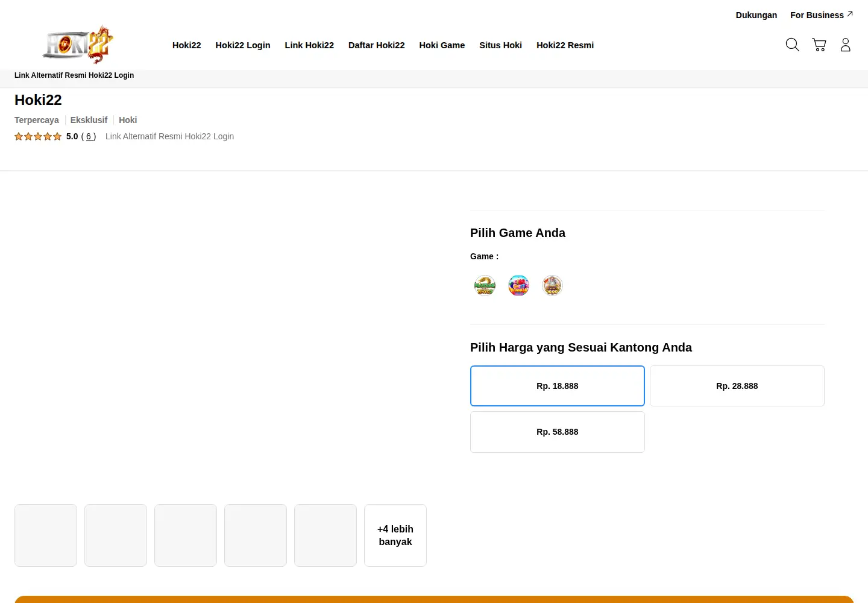Image resolution: width=868 pixels, height=603 pixels.
Task: Open the Hoki22 Login menu item
Action: point(243,45)
